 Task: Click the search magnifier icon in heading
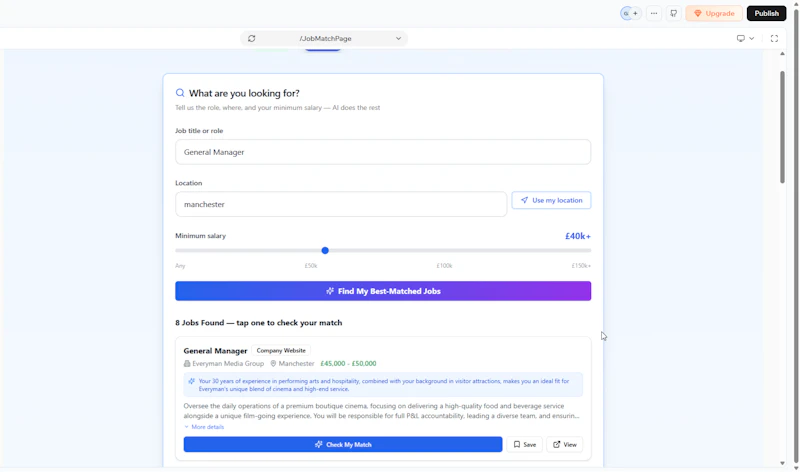180,93
